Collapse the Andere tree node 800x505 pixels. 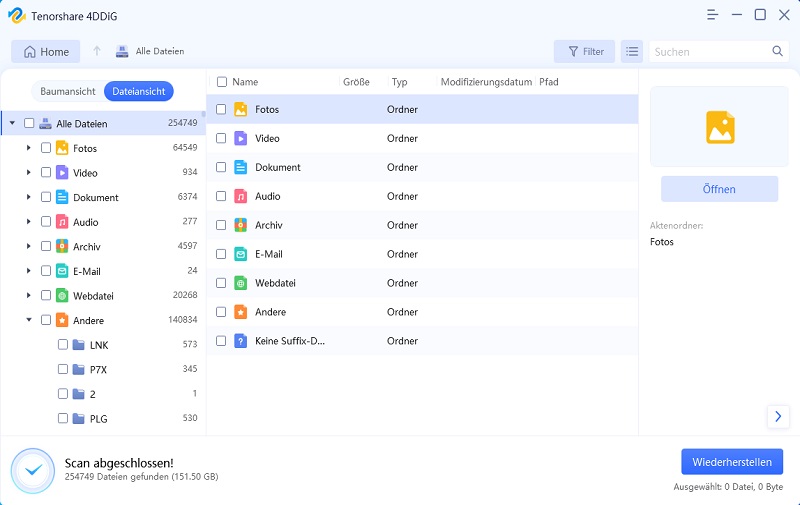(x=28, y=321)
